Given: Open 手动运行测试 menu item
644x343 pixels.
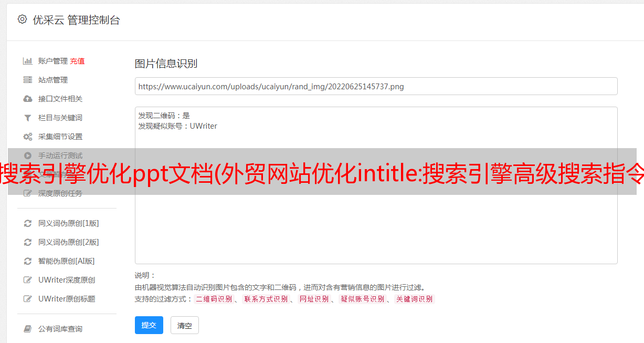Looking at the screenshot, I should coord(60,155).
